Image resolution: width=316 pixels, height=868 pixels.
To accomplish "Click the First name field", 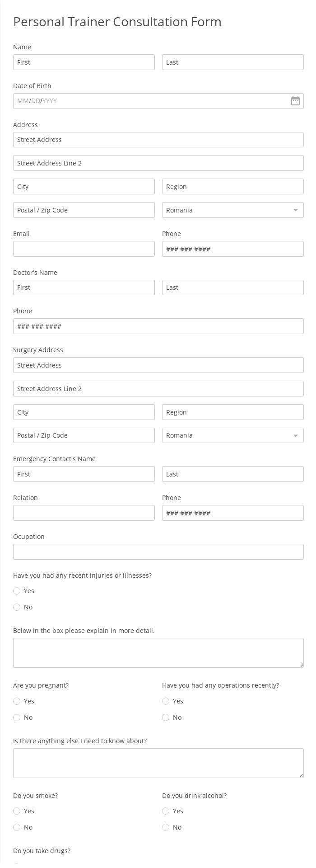I will pyautogui.click(x=84, y=62).
